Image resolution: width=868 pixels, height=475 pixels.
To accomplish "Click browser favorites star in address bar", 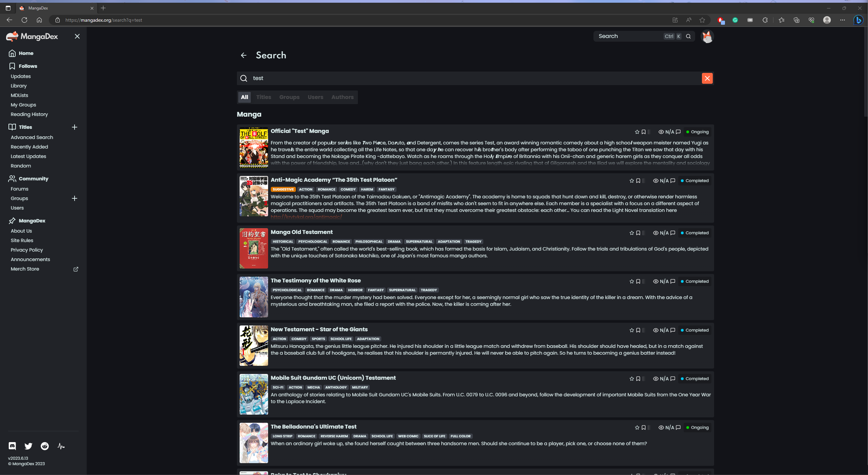I will pyautogui.click(x=702, y=20).
